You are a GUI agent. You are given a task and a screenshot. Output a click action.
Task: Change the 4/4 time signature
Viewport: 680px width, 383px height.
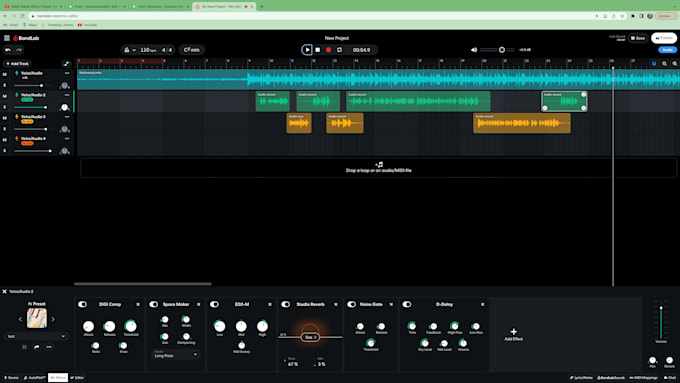click(167, 50)
